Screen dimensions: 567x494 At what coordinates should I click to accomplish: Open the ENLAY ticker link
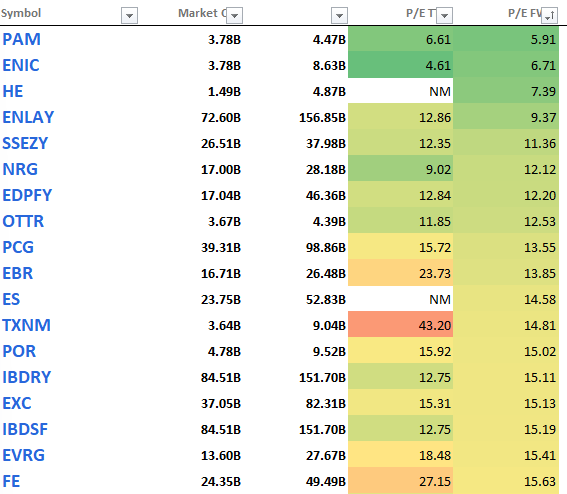[x=28, y=117]
